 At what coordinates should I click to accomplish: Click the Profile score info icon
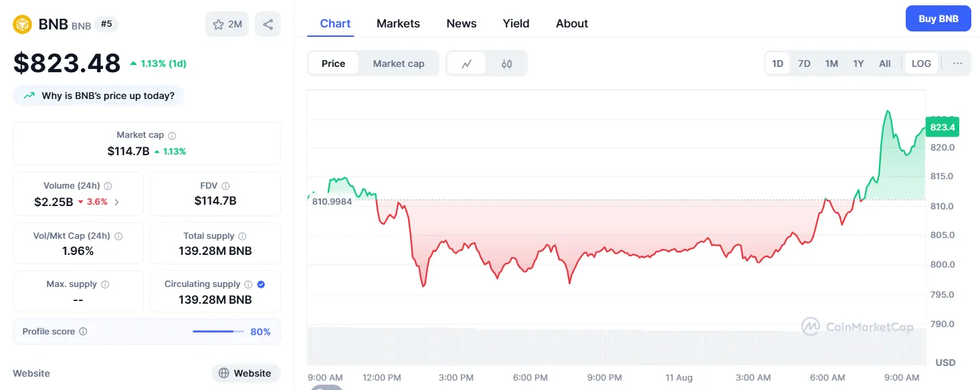pos(83,331)
